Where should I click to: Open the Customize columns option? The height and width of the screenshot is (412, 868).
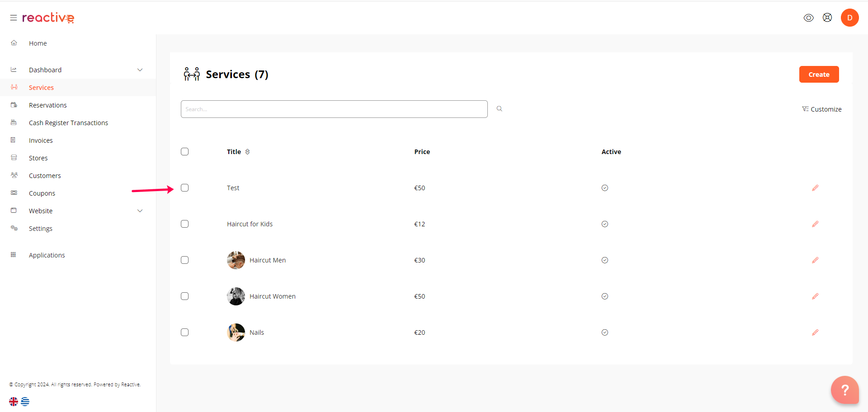(821, 109)
